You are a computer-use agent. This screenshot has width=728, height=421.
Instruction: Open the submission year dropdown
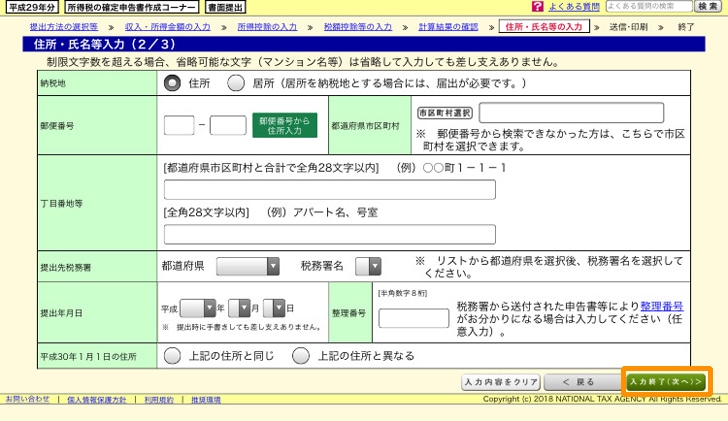tap(198, 308)
